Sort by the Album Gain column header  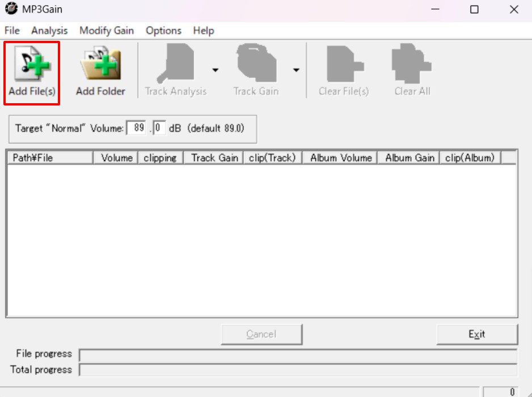pos(408,158)
